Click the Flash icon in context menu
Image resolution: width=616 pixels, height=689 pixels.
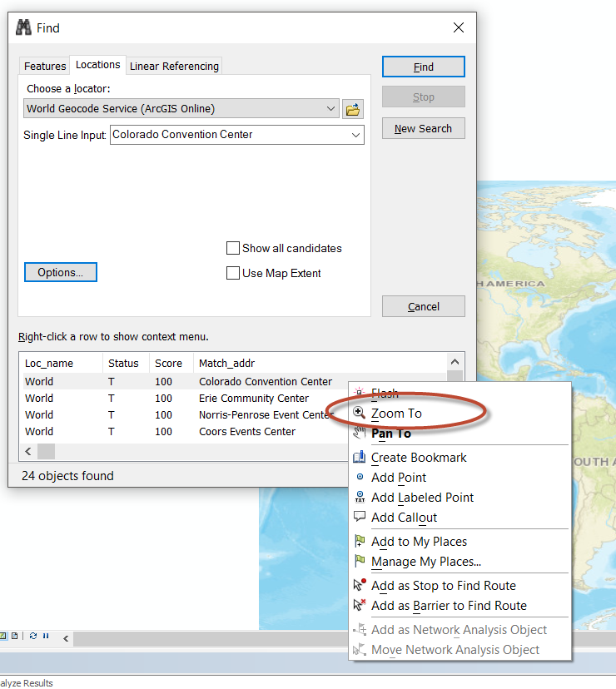[360, 393]
